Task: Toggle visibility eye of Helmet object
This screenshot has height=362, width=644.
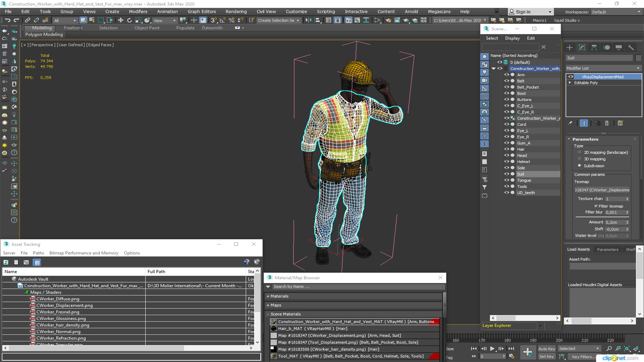Action: click(x=506, y=162)
